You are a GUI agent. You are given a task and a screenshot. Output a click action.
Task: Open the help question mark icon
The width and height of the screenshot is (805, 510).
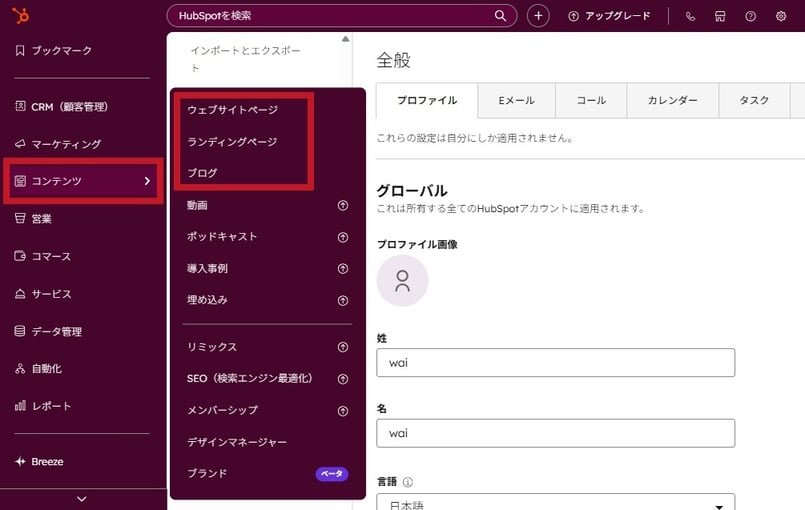click(x=751, y=16)
